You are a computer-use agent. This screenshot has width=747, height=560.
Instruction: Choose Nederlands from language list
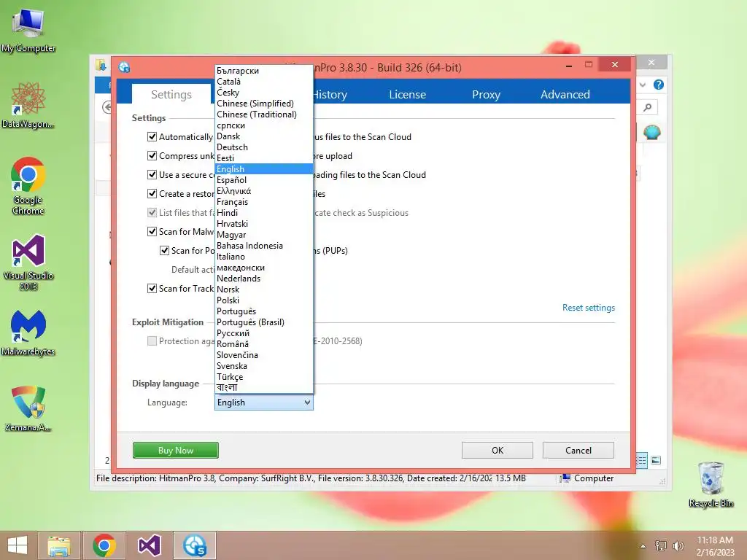coord(264,279)
